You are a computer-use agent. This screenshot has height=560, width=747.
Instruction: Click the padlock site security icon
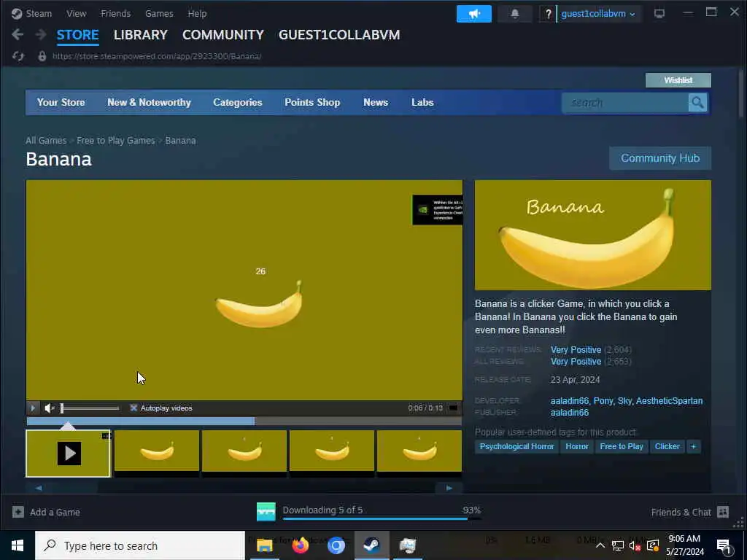tap(42, 56)
